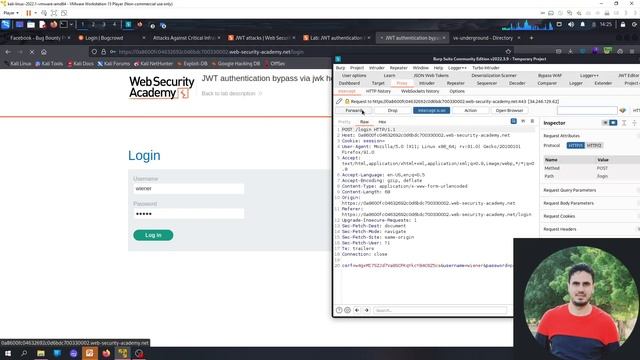This screenshot has height=360, width=640.
Task: Open the Turbo Intruder menu
Action: click(x=486, y=68)
